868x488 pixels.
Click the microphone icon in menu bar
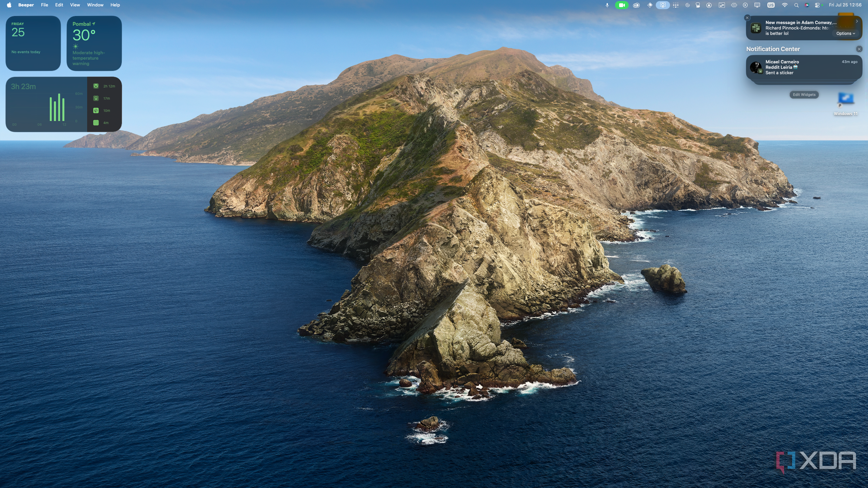point(607,5)
